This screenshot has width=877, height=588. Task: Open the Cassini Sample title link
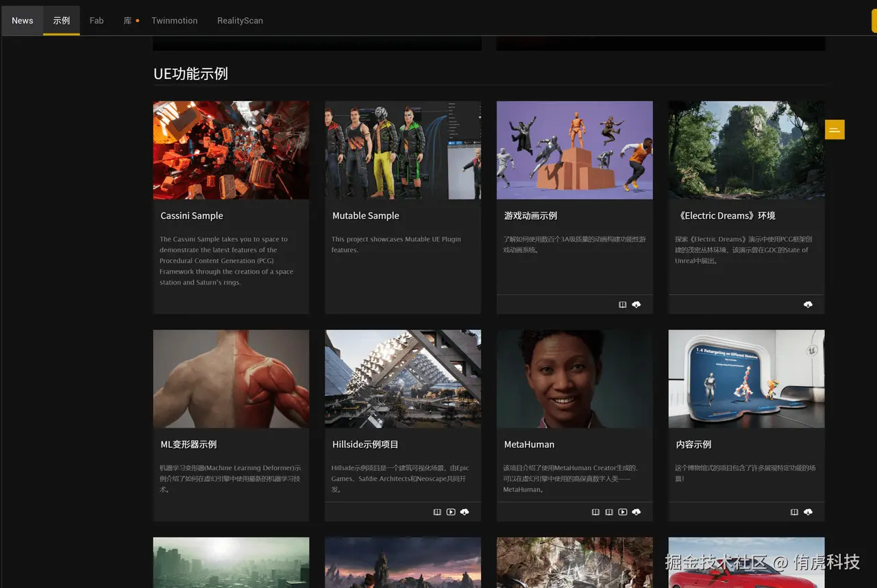pyautogui.click(x=192, y=216)
